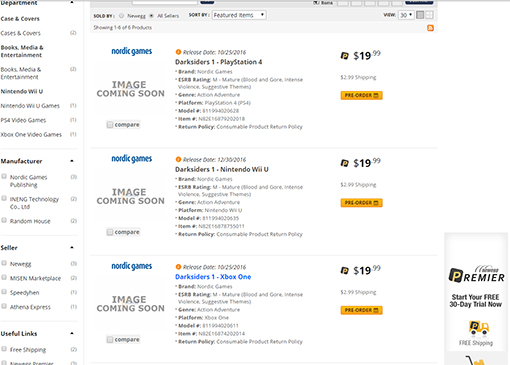Check compare box for Darksiders PlayStation 4
510x365 pixels.
pos(110,125)
